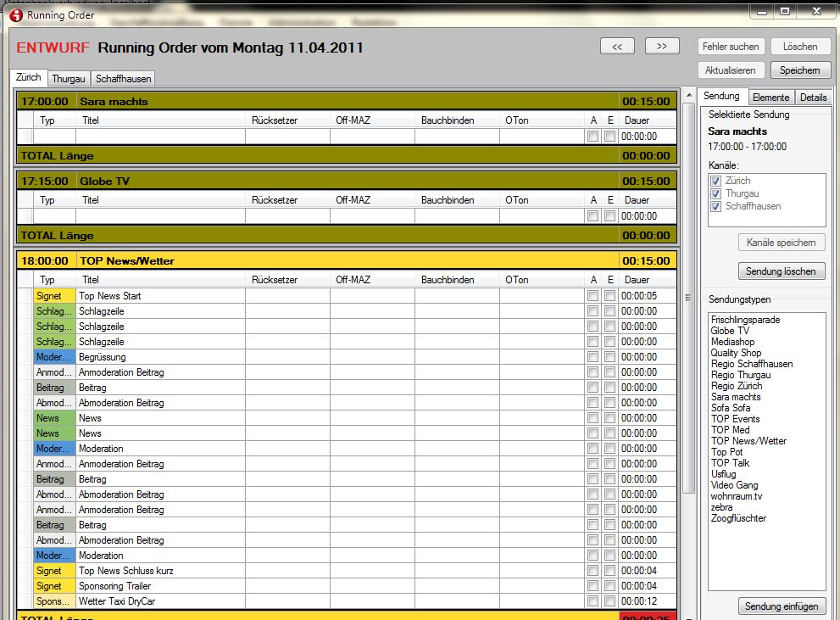Image resolution: width=840 pixels, height=620 pixels.
Task: Go to previous day with << button
Action: pyautogui.click(x=617, y=46)
